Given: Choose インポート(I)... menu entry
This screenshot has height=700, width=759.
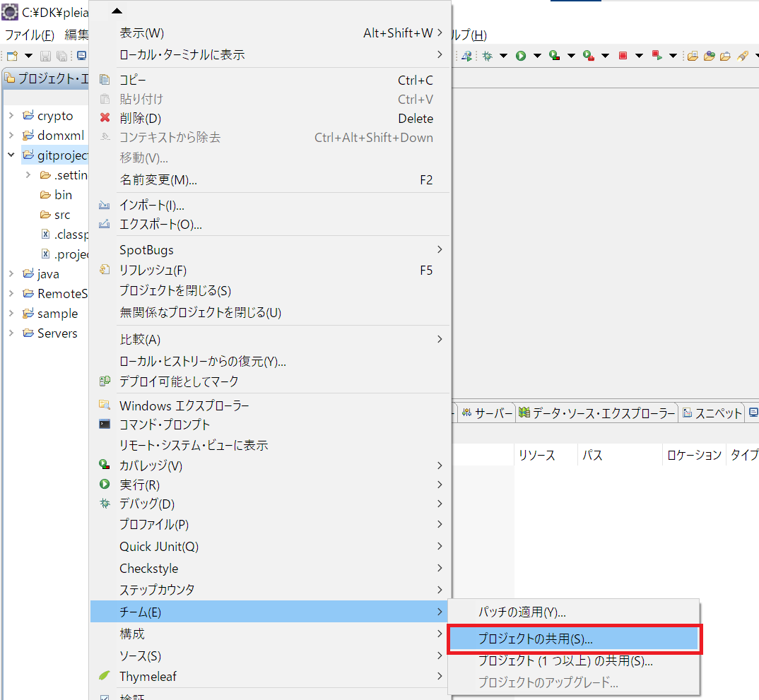Looking at the screenshot, I should (x=271, y=205).
